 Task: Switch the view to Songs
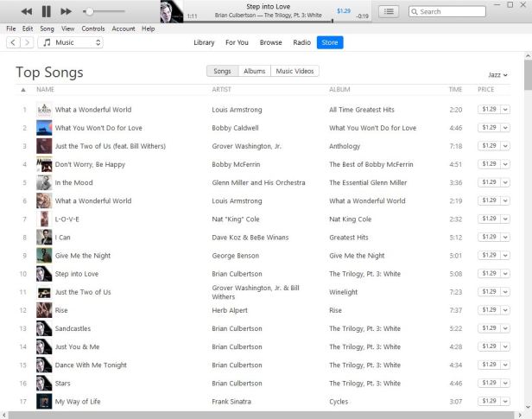click(x=222, y=71)
